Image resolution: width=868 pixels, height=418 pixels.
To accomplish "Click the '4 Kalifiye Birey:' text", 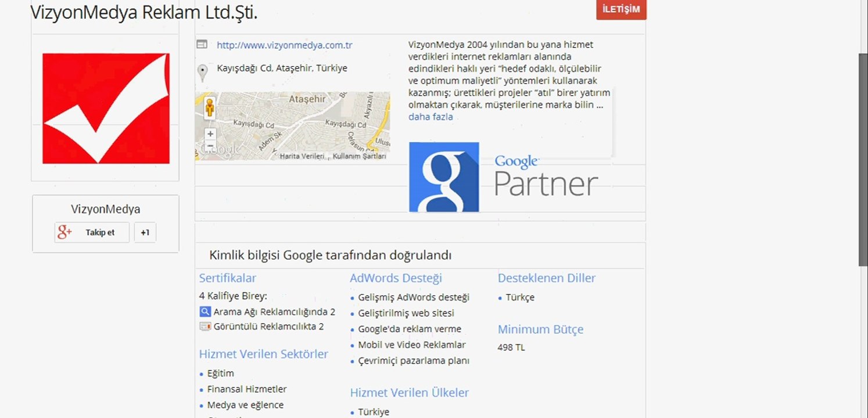I will coord(233,296).
